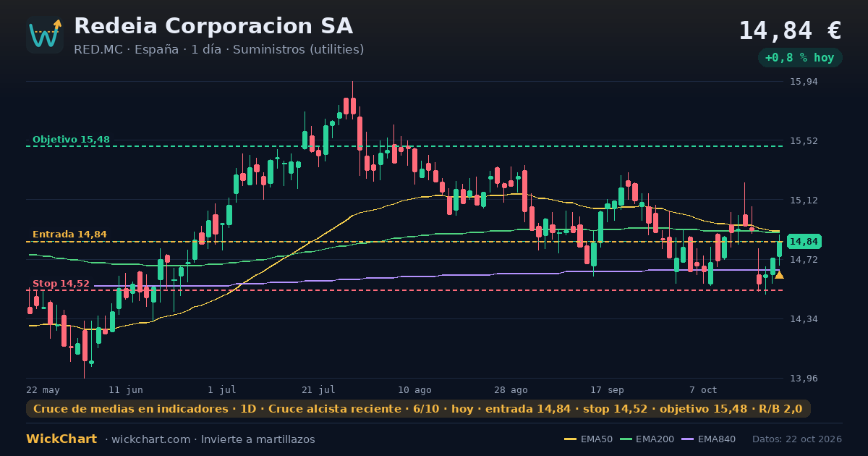The width and height of the screenshot is (868, 456).
Task: Click the Cruce de medias signal summary banner
Action: click(418, 409)
